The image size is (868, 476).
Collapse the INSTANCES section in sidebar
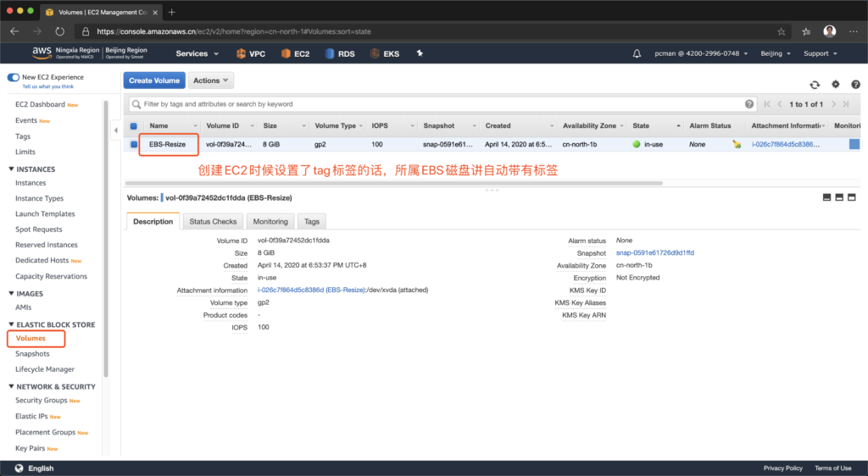11,169
